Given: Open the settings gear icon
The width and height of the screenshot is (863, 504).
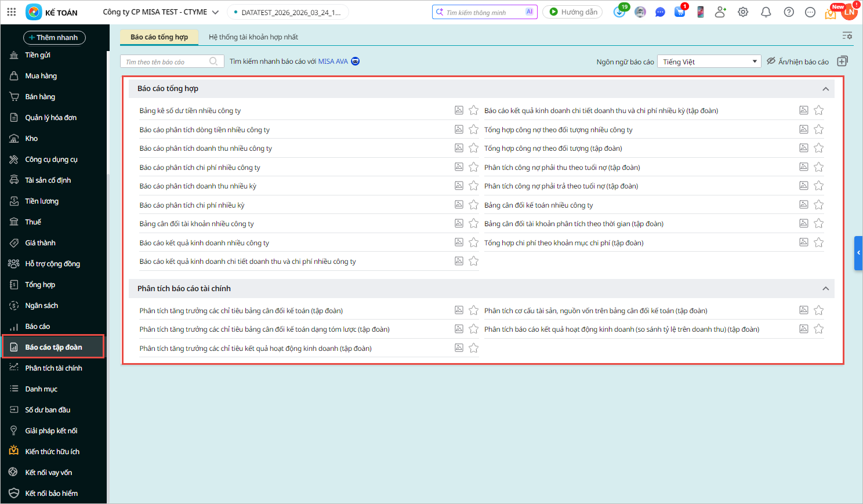Looking at the screenshot, I should [743, 12].
